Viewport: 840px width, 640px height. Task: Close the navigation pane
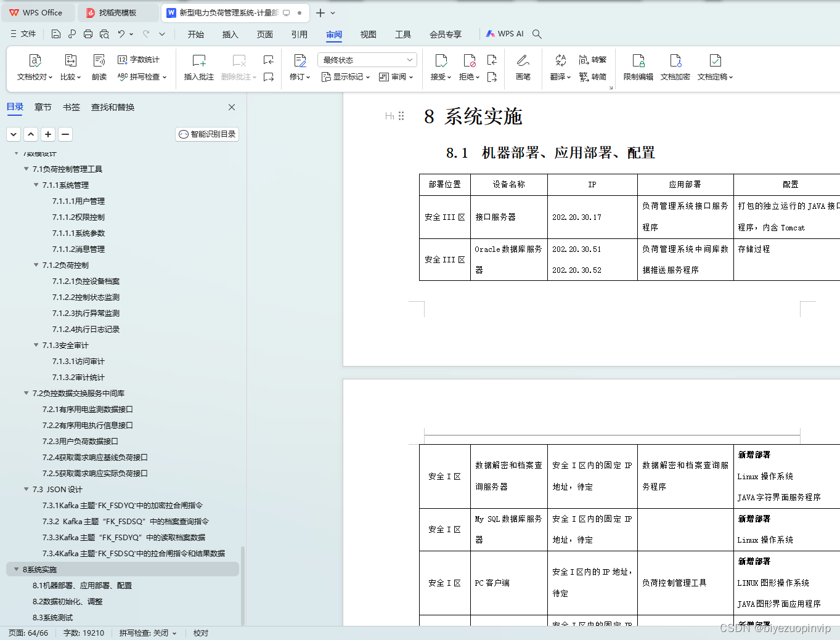pyautogui.click(x=232, y=107)
